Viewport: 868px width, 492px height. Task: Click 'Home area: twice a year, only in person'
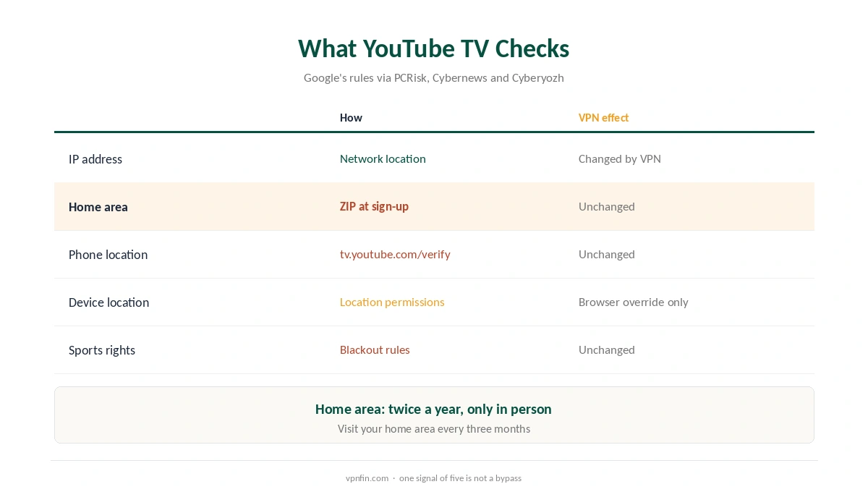433,410
